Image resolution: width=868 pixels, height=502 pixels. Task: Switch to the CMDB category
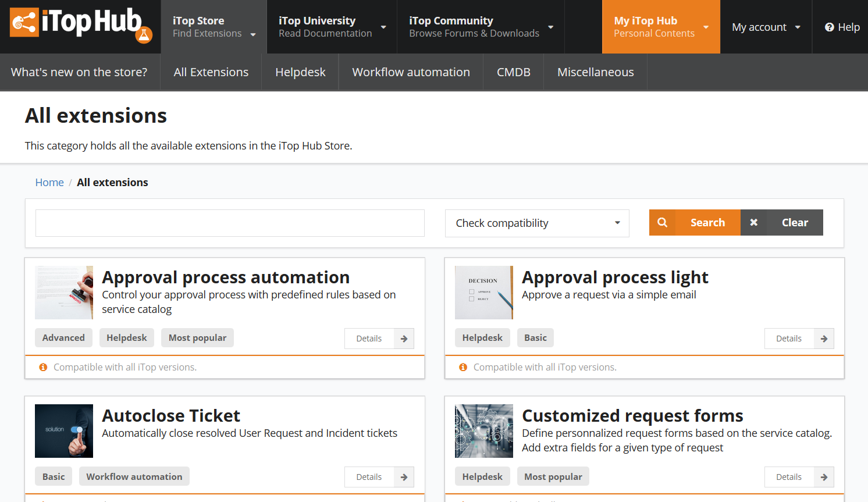513,72
